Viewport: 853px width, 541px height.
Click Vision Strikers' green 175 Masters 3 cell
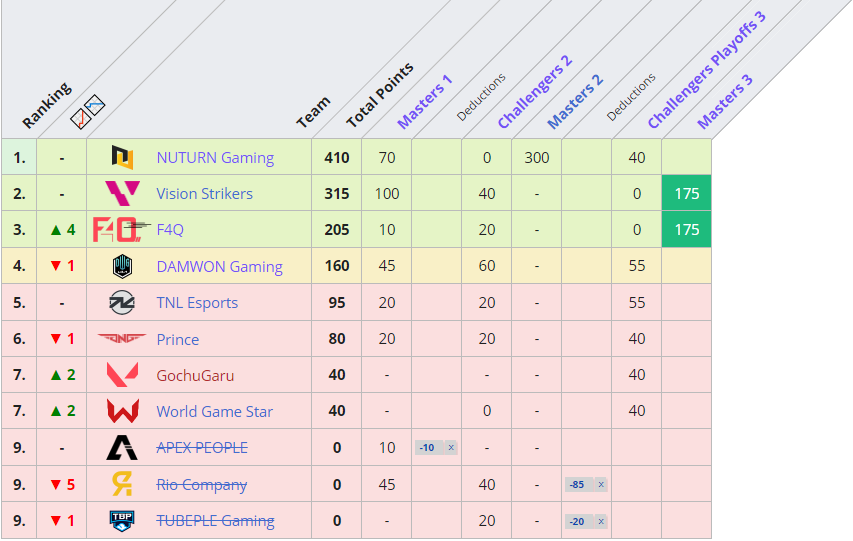687,193
